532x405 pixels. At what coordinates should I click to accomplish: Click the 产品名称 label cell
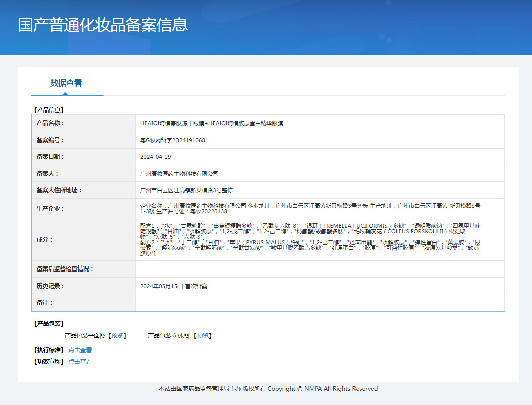83,123
